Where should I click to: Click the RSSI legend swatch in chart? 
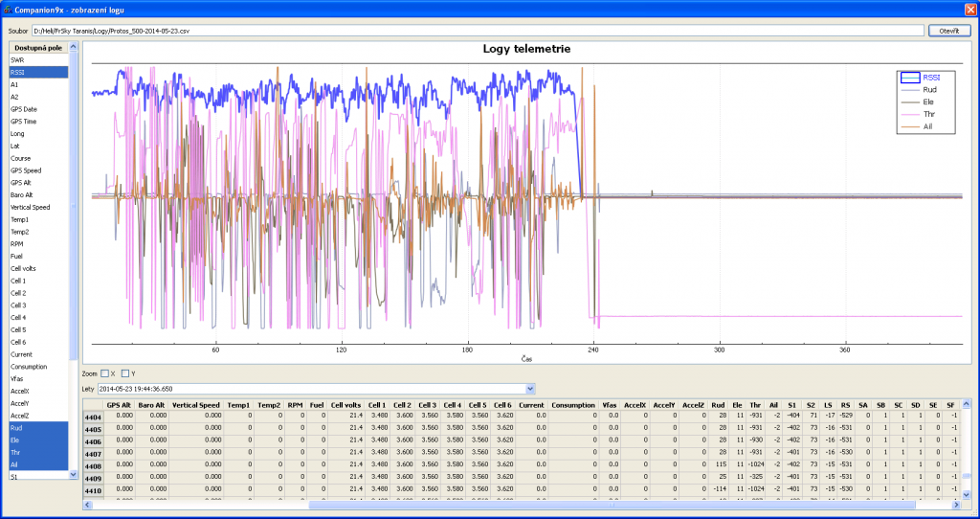tap(910, 78)
